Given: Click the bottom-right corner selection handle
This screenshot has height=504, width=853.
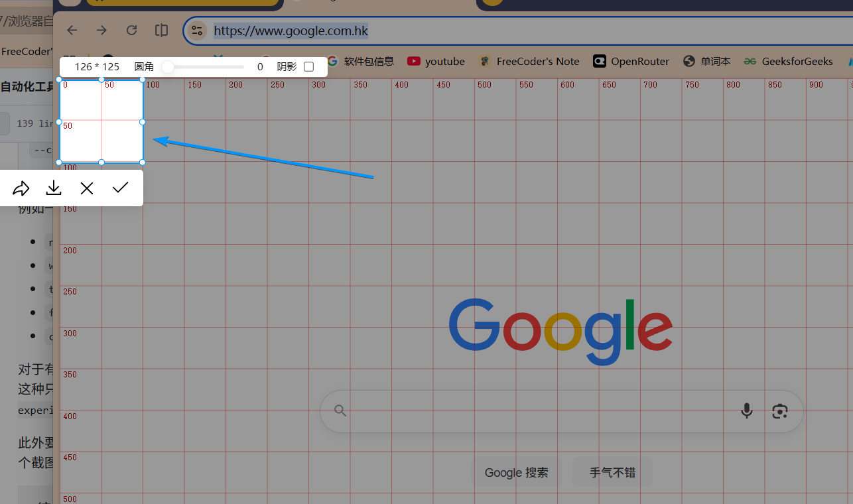Looking at the screenshot, I should (143, 162).
